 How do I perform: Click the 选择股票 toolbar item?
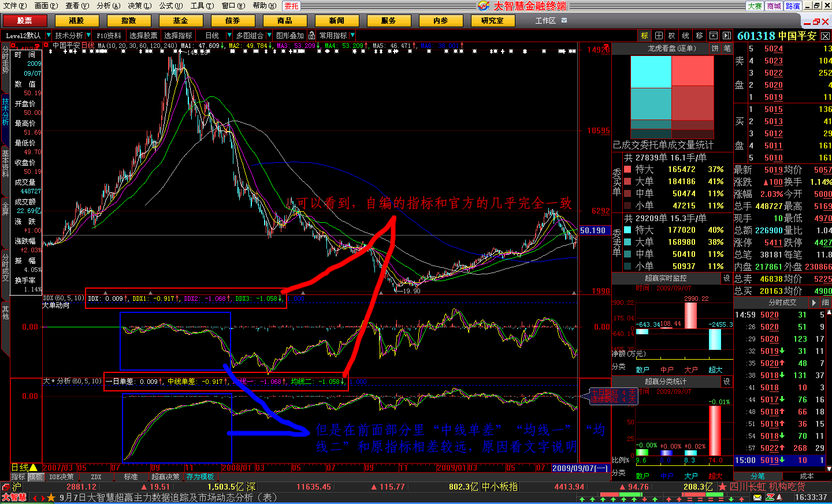(x=143, y=36)
